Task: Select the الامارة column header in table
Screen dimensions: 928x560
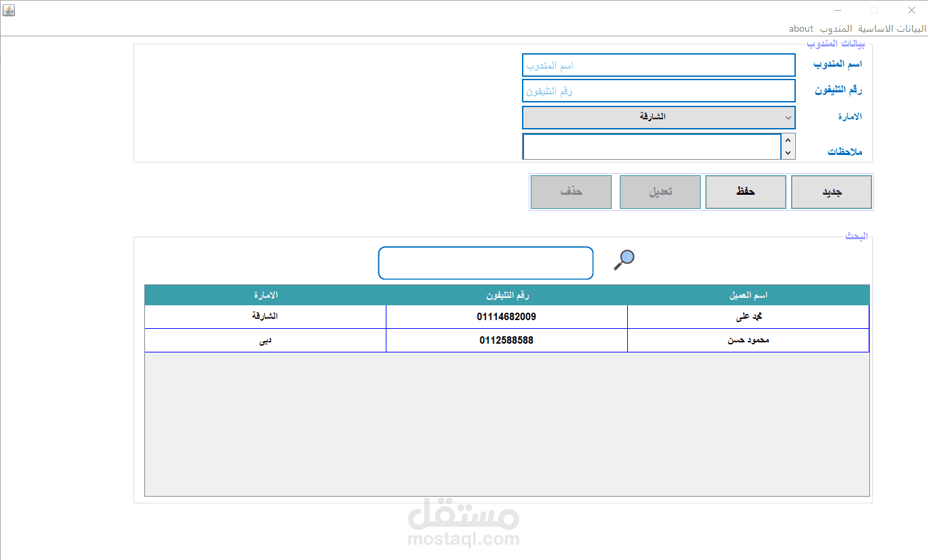Action: [266, 295]
